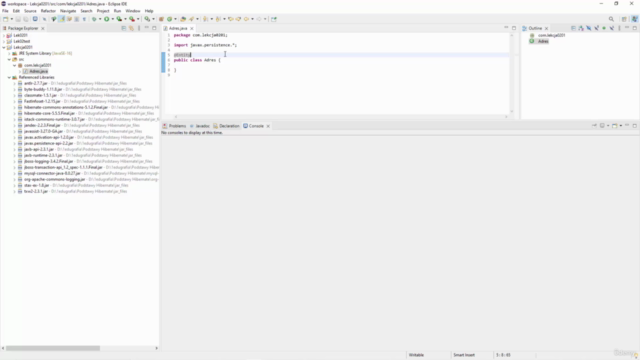Viewport: 640px width, 360px height.
Task: Switch to the Javadoc tab
Action: 200,126
